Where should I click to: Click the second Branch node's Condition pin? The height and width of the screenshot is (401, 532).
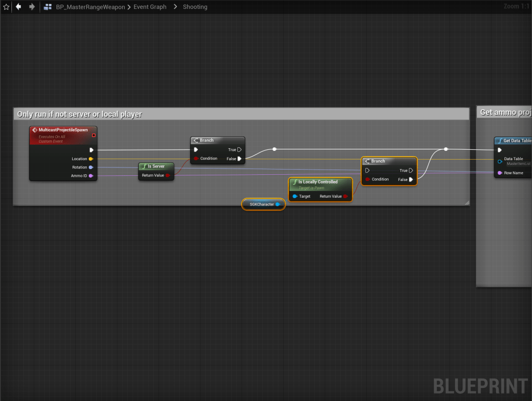(368, 179)
